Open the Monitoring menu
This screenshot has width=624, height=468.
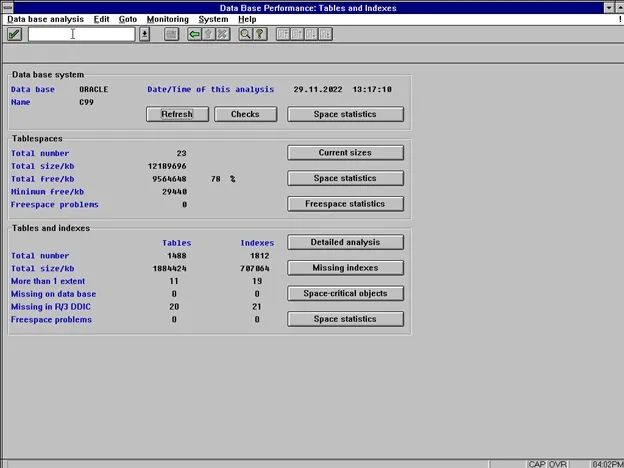[x=166, y=19]
